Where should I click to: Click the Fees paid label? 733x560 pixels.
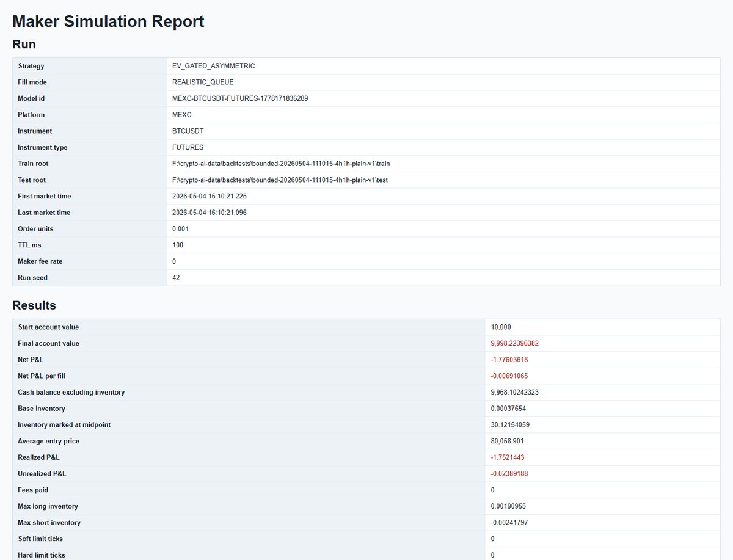click(33, 490)
